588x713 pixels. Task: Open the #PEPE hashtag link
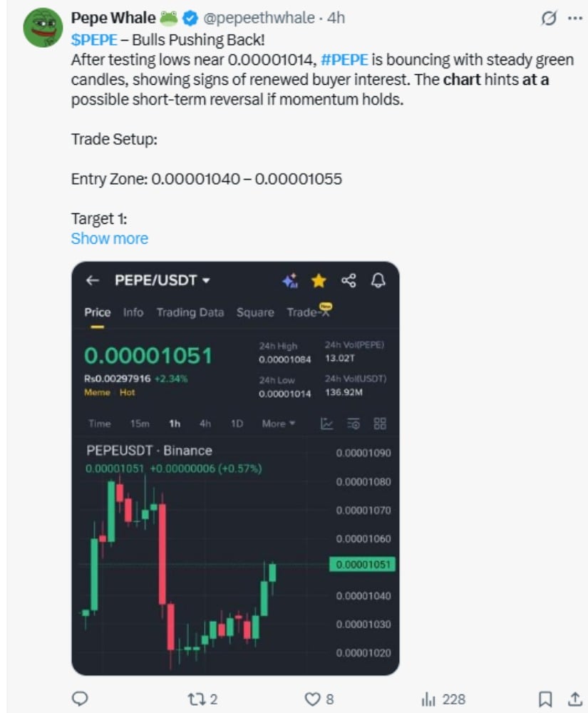coord(344,60)
